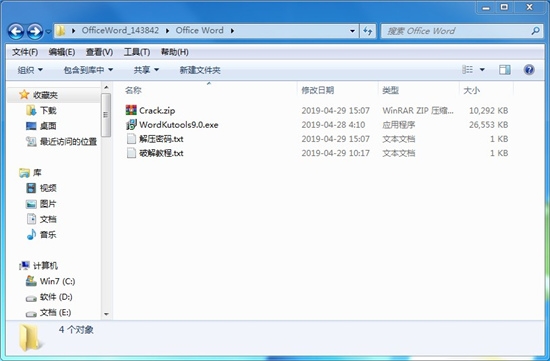Select the Crack.zip WinRAR icon
The image size is (550, 361).
pos(131,110)
